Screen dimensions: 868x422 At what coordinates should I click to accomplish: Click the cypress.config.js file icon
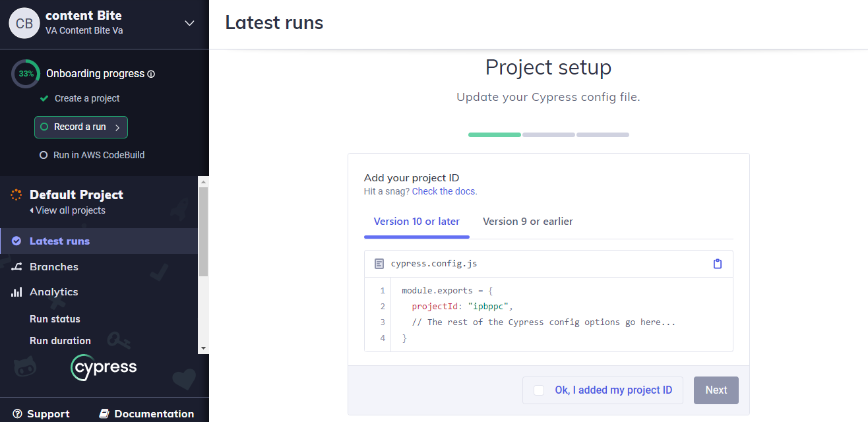379,264
